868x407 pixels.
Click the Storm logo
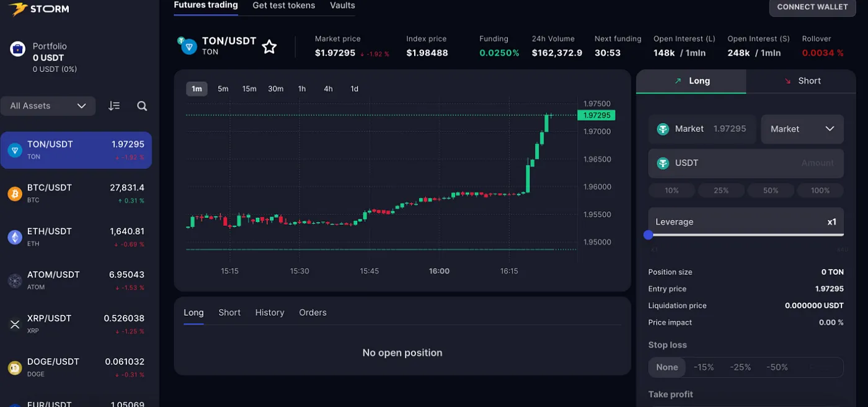38,9
